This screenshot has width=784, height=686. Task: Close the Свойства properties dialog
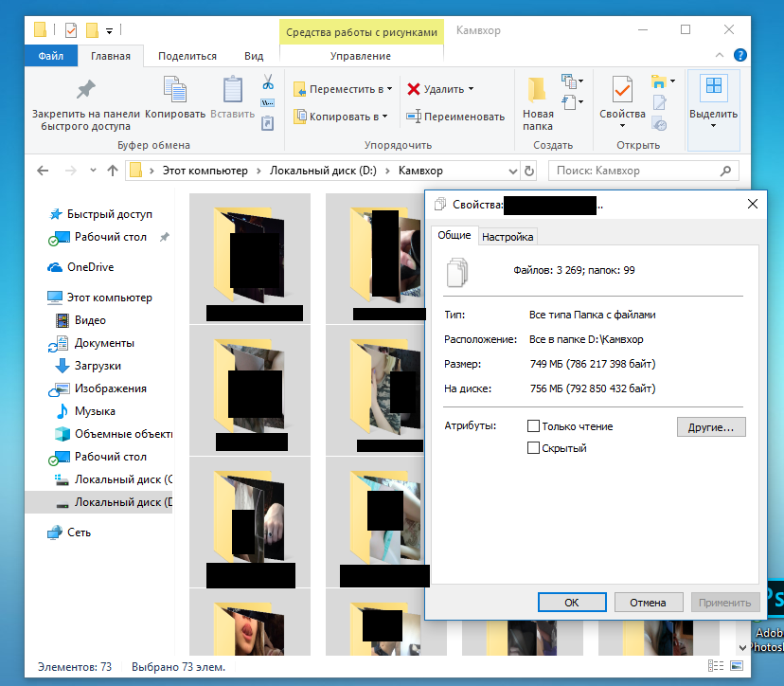753,204
